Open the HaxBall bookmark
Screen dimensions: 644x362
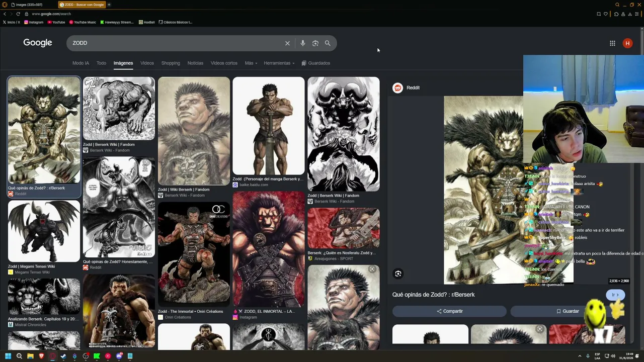point(146,22)
